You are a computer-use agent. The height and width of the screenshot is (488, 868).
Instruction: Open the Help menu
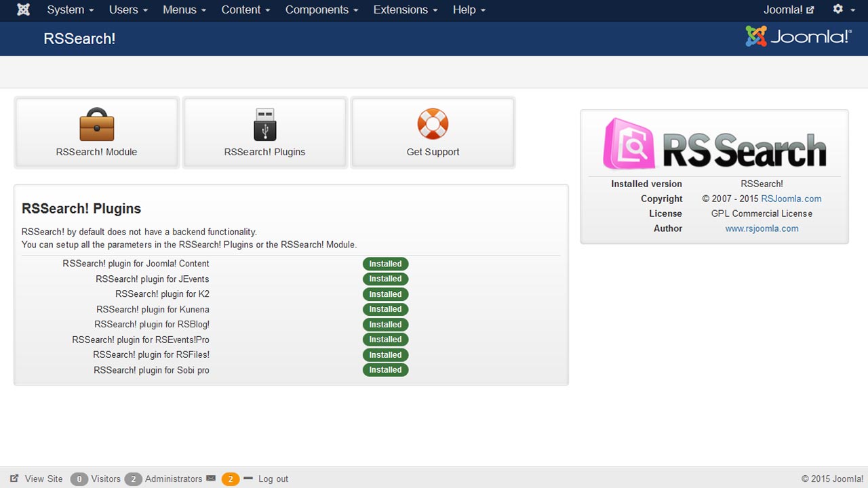pos(469,9)
